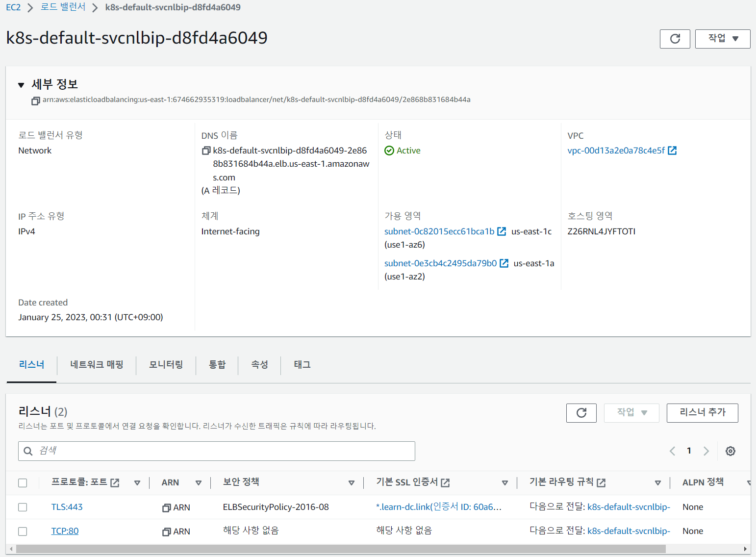The image size is (756, 557).
Task: Collapse the 세부 정보 section
Action: point(21,84)
